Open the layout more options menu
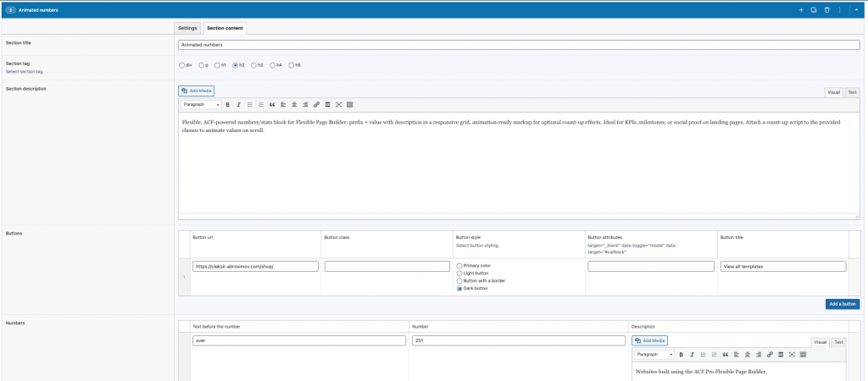This screenshot has height=381, width=868. click(x=840, y=10)
